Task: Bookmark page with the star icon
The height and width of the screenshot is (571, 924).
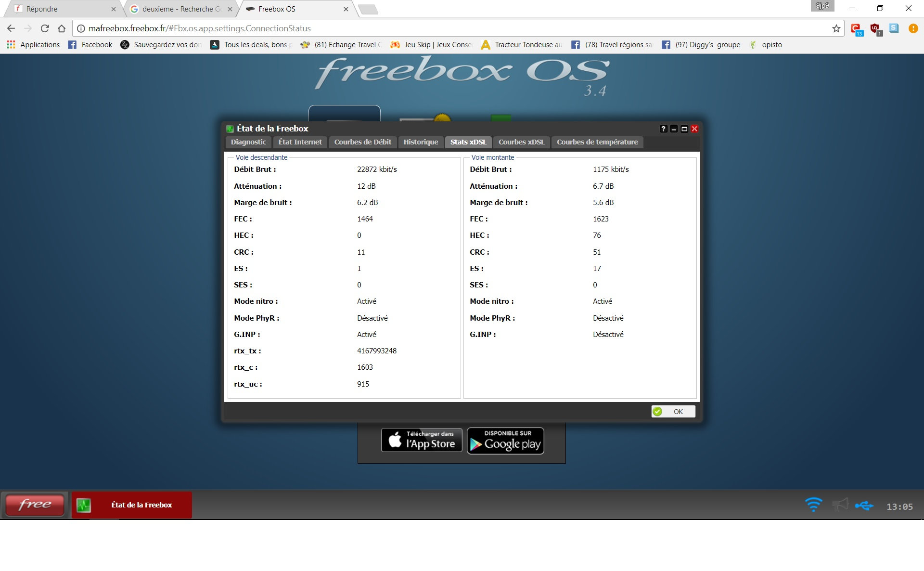Action: point(836,28)
